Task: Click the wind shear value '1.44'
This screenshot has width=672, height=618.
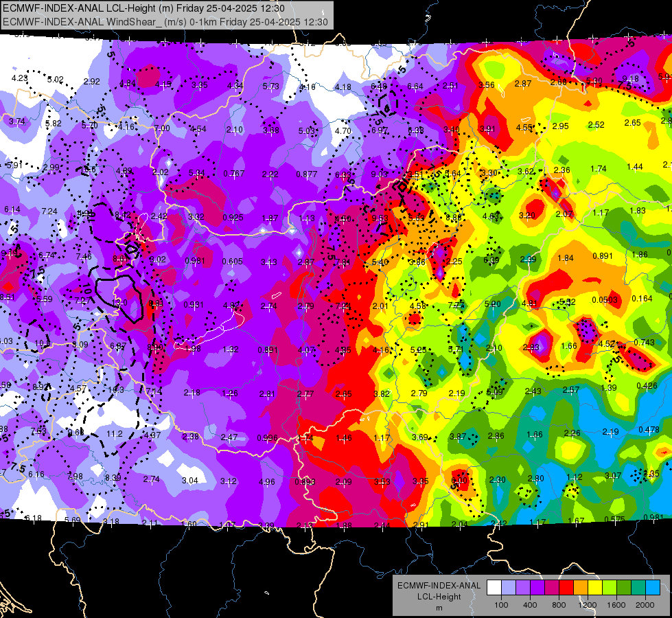Action: coord(635,166)
